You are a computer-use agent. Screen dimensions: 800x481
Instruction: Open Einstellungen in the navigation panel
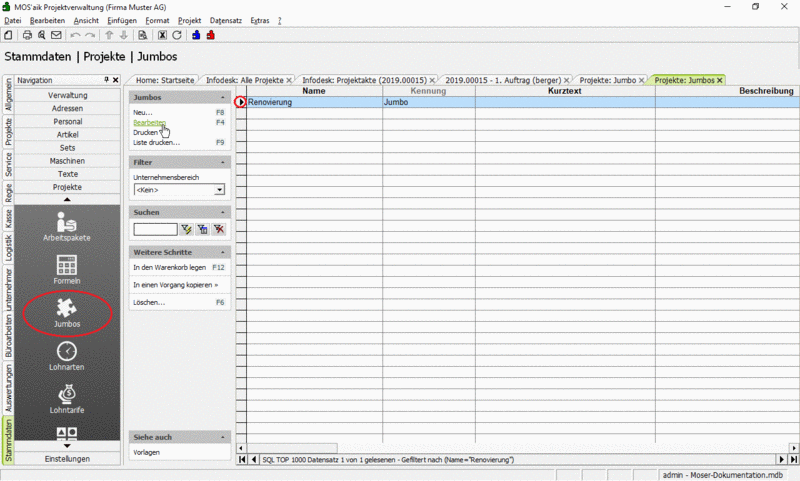click(x=67, y=459)
